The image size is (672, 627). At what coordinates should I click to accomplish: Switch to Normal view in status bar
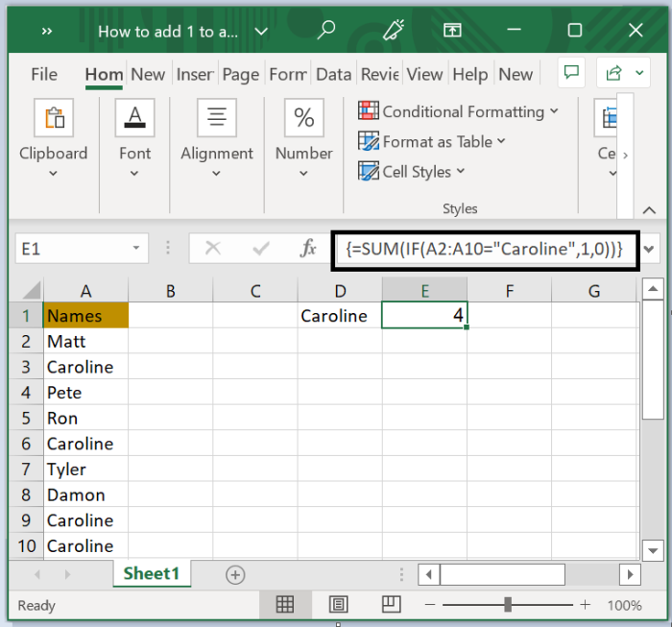tap(285, 605)
